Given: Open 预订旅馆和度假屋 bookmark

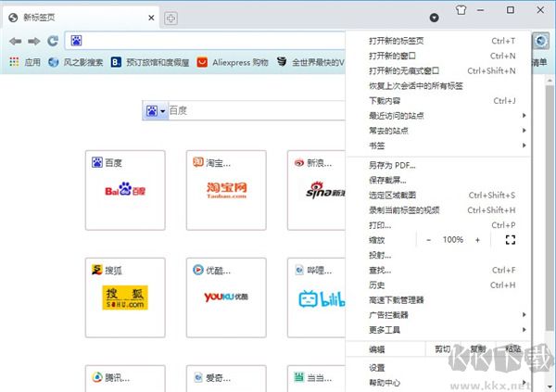Looking at the screenshot, I should tap(150, 62).
